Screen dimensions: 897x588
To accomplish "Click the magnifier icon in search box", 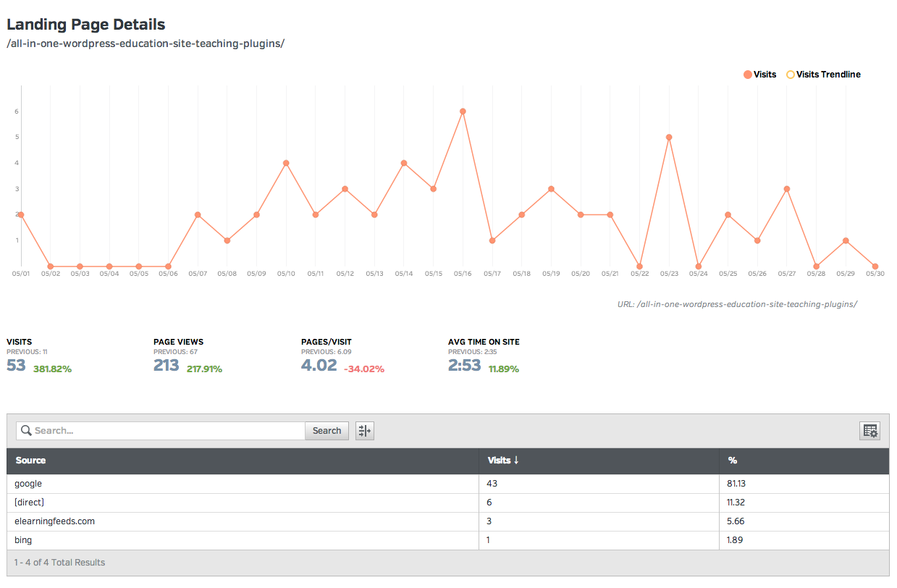I will coord(26,431).
